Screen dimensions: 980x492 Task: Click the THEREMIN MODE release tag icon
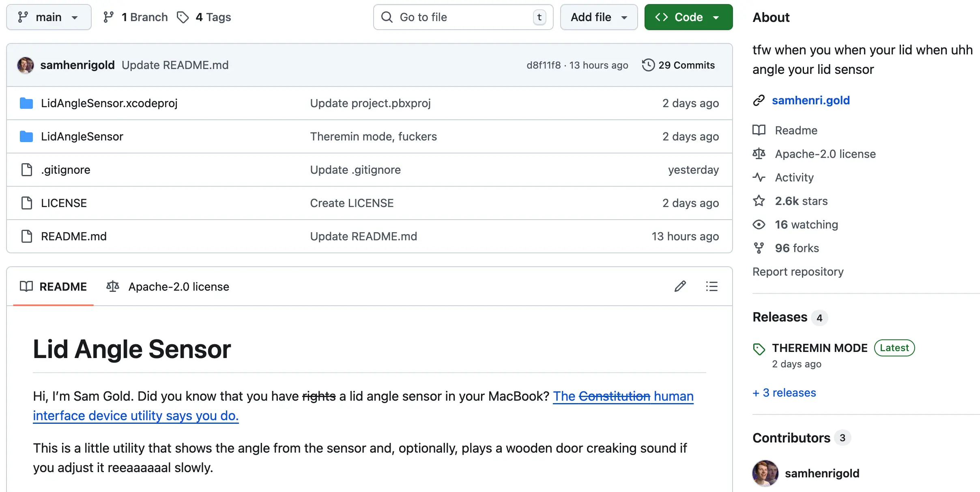[x=759, y=349]
